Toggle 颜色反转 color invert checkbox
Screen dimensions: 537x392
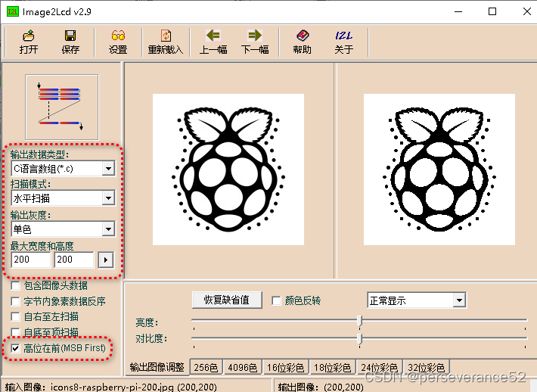coord(276,301)
